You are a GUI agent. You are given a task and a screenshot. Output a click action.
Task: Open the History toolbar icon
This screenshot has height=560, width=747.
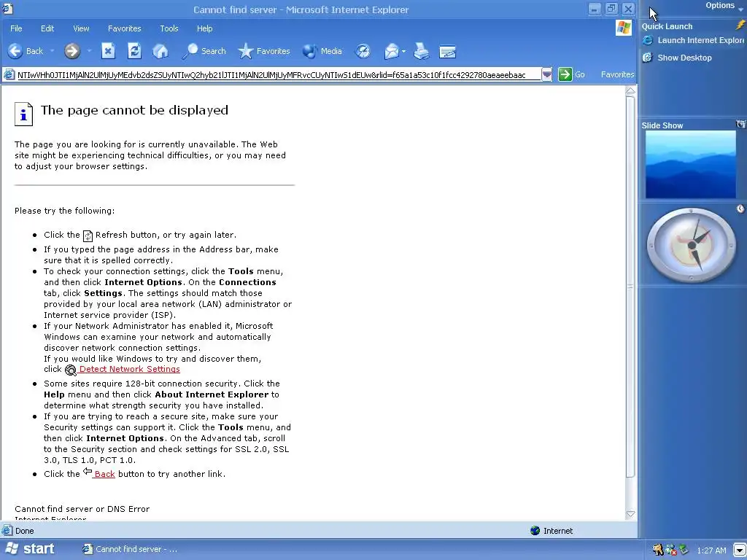point(363,51)
